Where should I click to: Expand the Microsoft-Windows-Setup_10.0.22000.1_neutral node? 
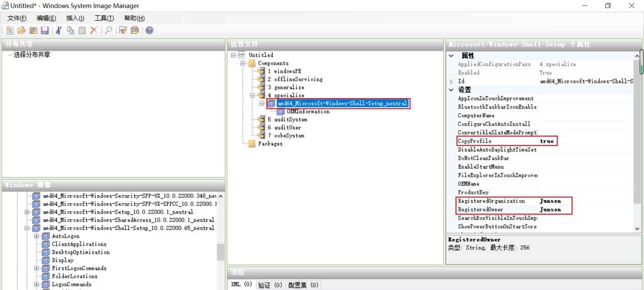(x=27, y=212)
